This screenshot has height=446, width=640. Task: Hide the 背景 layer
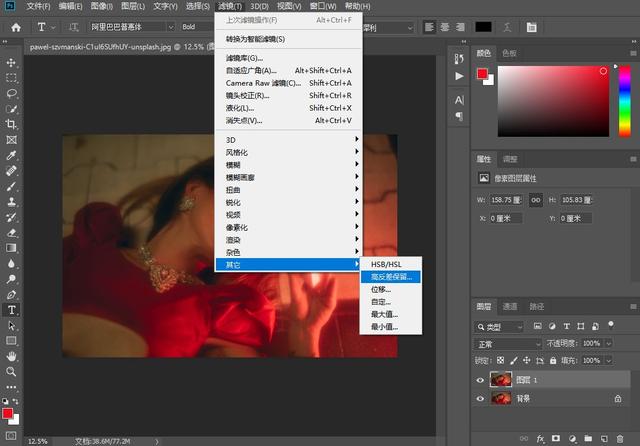pyautogui.click(x=480, y=399)
